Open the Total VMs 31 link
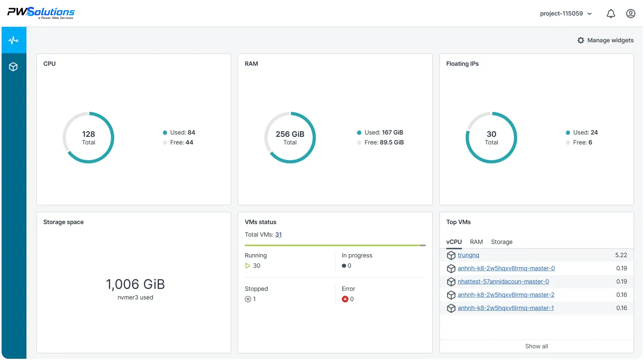The width and height of the screenshot is (644, 362). 279,235
